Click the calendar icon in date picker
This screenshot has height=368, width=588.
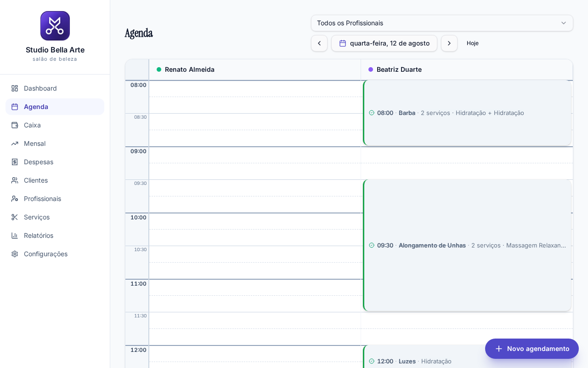343,43
